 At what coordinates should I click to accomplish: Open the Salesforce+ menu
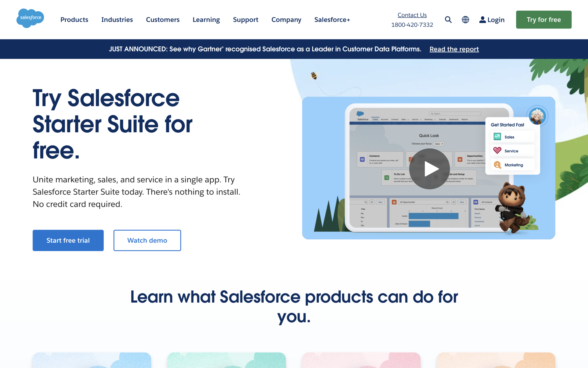coord(332,19)
